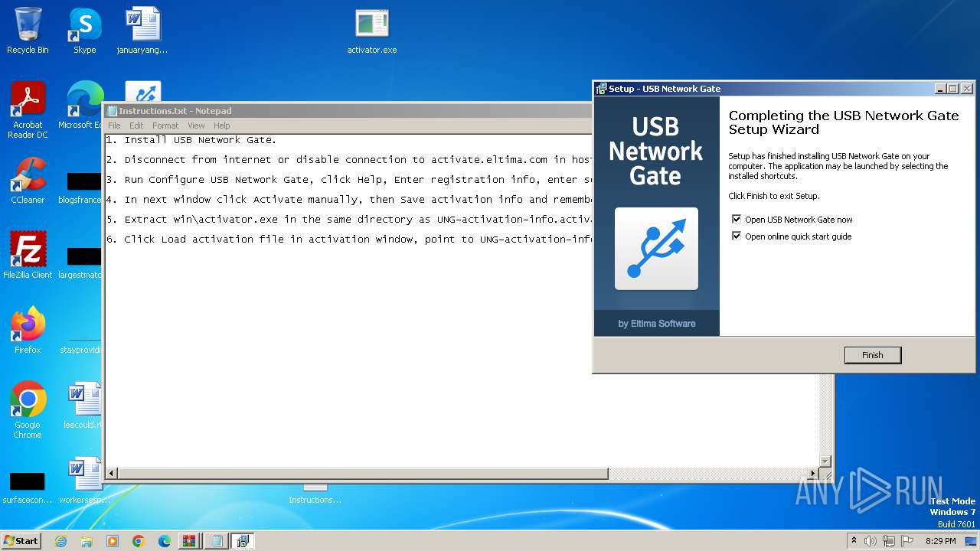Open Google Chrome desktop shortcut

click(28, 410)
